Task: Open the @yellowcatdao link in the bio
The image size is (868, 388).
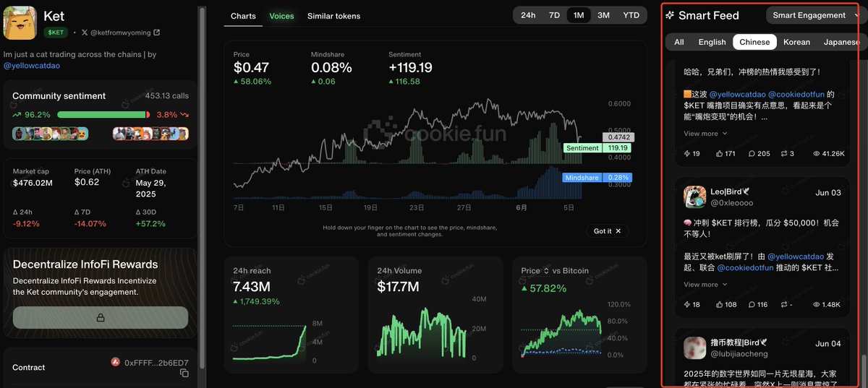Action: [32, 65]
